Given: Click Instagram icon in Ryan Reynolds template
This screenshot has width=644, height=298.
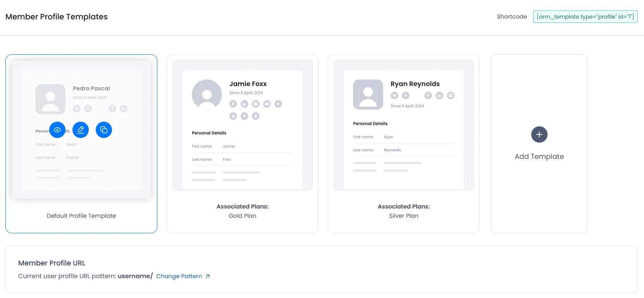Looking at the screenshot, I should point(451,95).
